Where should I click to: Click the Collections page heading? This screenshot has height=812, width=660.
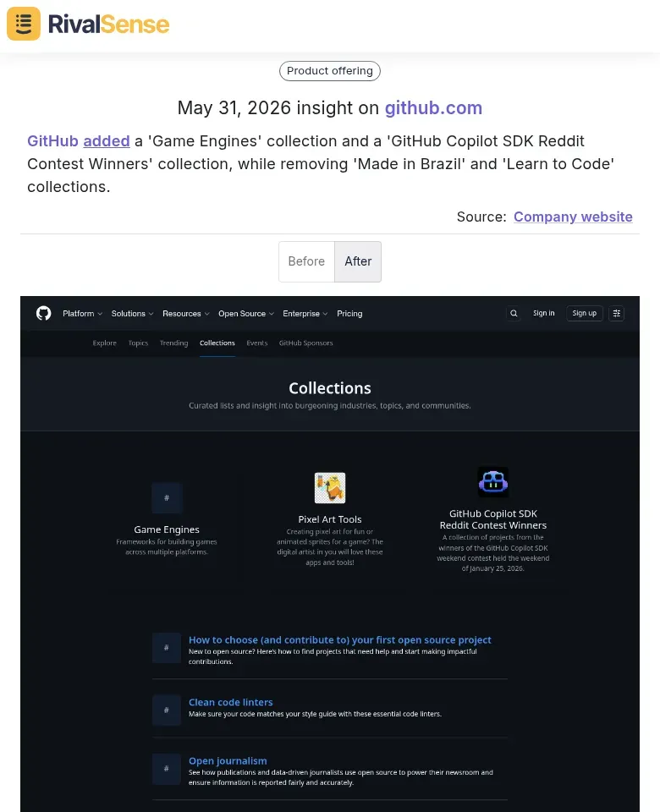(x=330, y=388)
